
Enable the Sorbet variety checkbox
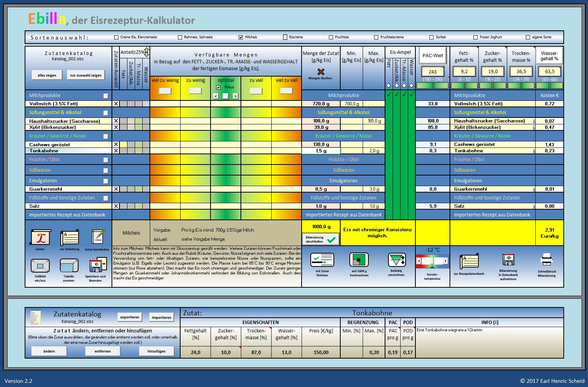431,37
